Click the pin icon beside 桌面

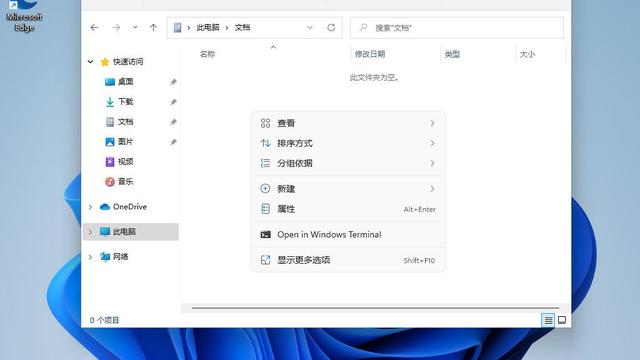pyautogui.click(x=173, y=82)
